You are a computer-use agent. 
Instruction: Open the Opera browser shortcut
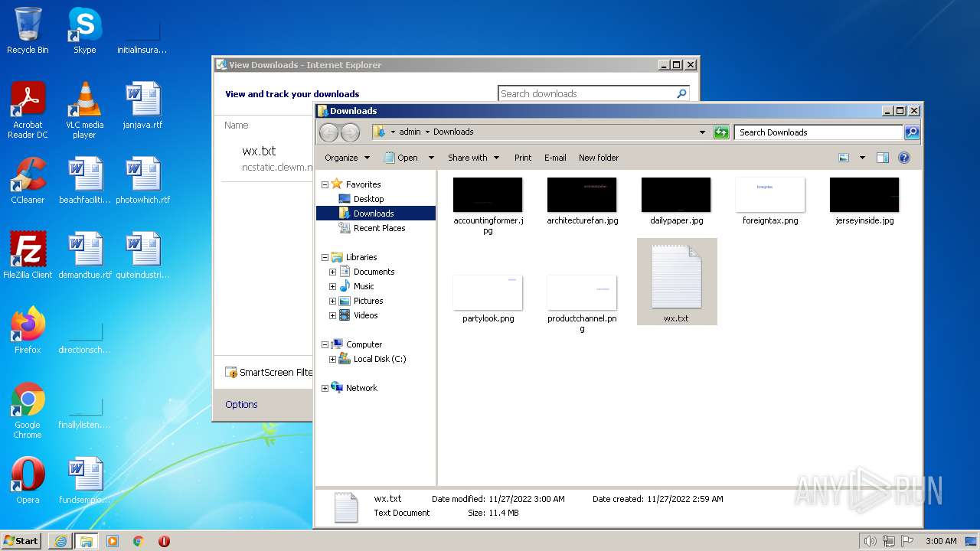point(28,481)
